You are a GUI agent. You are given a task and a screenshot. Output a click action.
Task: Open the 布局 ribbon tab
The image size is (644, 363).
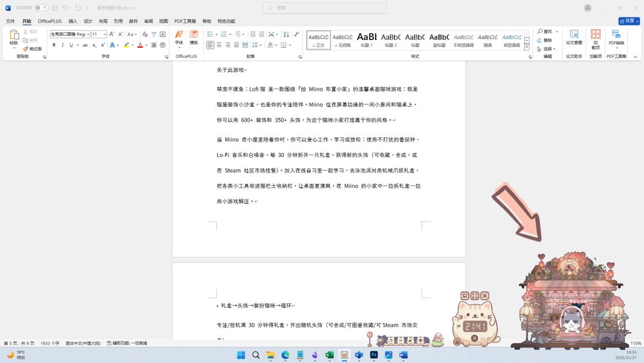[x=103, y=21]
